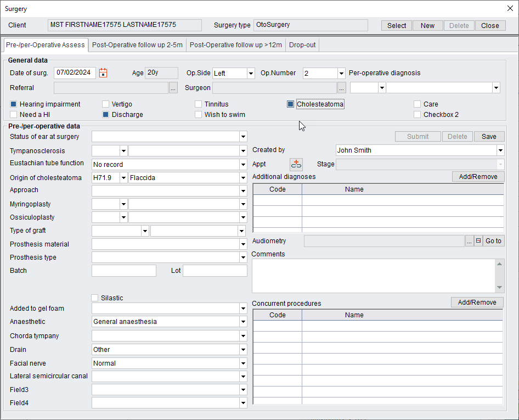Click the Name column header in Concurrent procedures

[x=402, y=315]
